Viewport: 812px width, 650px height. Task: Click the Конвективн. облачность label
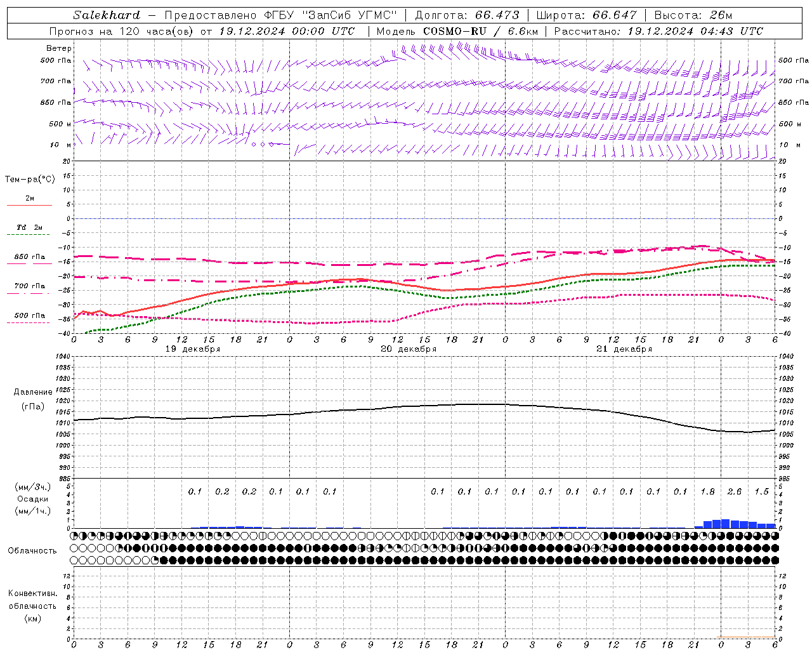[x=32, y=599]
